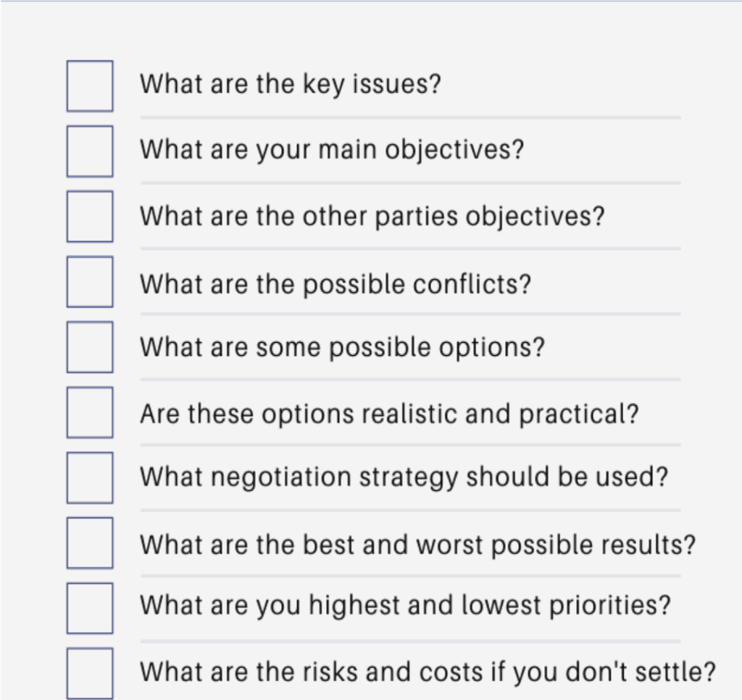This screenshot has width=742, height=700.
Task: Mark the "negotiation strategy" checkbox
Action: click(x=90, y=477)
